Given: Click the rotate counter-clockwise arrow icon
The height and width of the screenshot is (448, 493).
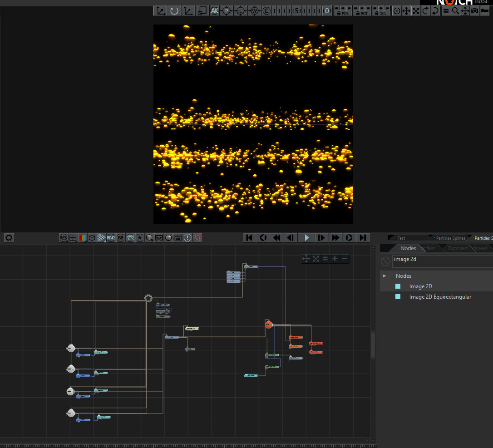Looking at the screenshot, I should coord(435,11).
